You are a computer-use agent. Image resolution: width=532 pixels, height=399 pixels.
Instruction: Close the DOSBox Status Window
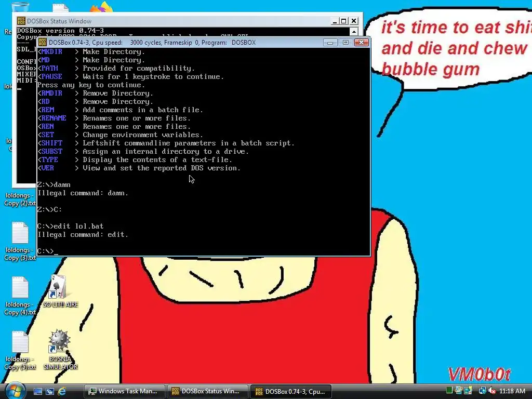[354, 21]
